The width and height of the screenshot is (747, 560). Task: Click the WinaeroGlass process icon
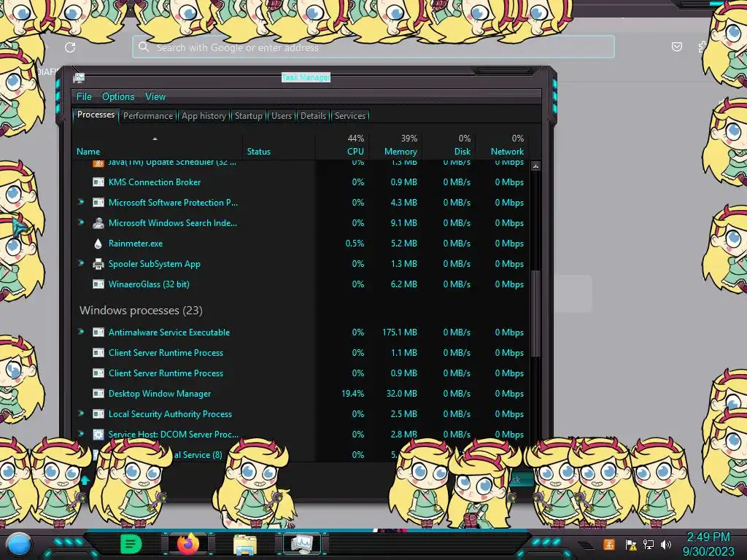coord(98,284)
